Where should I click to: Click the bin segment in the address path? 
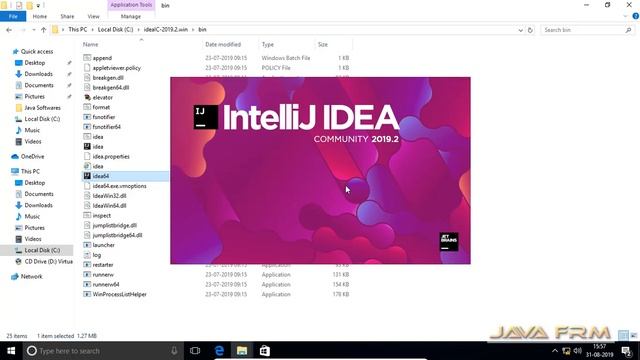(202, 30)
